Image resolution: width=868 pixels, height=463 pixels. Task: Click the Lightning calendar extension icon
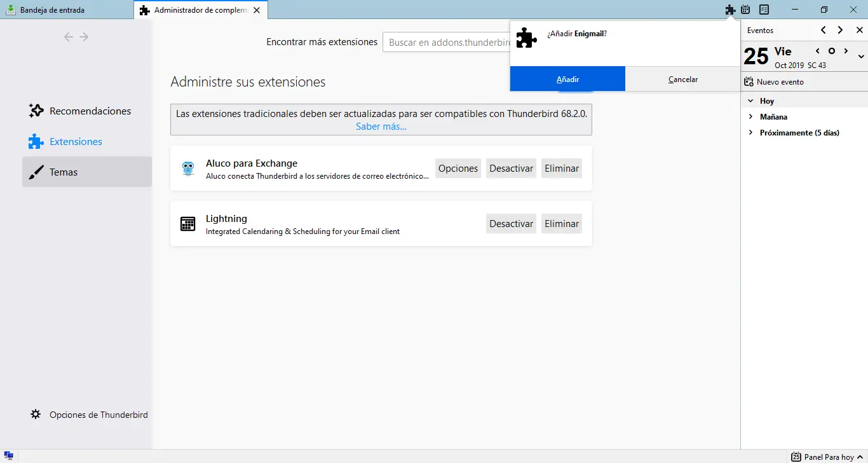pyautogui.click(x=188, y=223)
